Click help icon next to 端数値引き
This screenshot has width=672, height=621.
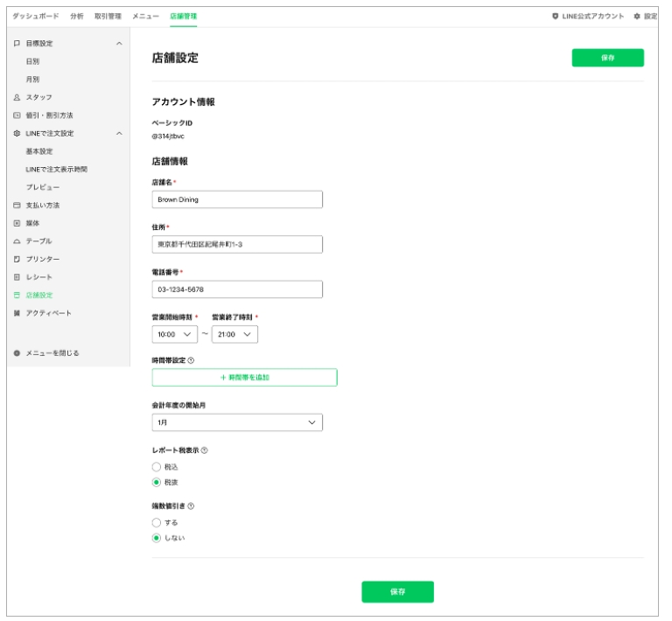(x=191, y=506)
